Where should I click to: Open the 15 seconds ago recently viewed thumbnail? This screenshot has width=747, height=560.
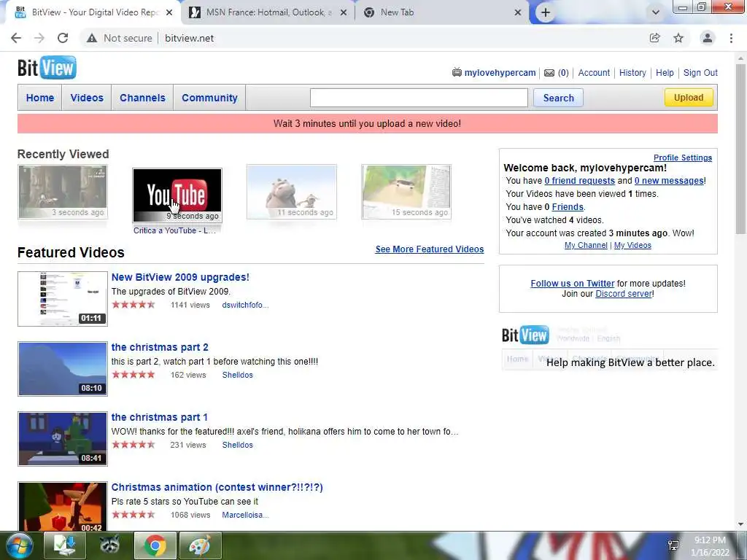click(406, 192)
